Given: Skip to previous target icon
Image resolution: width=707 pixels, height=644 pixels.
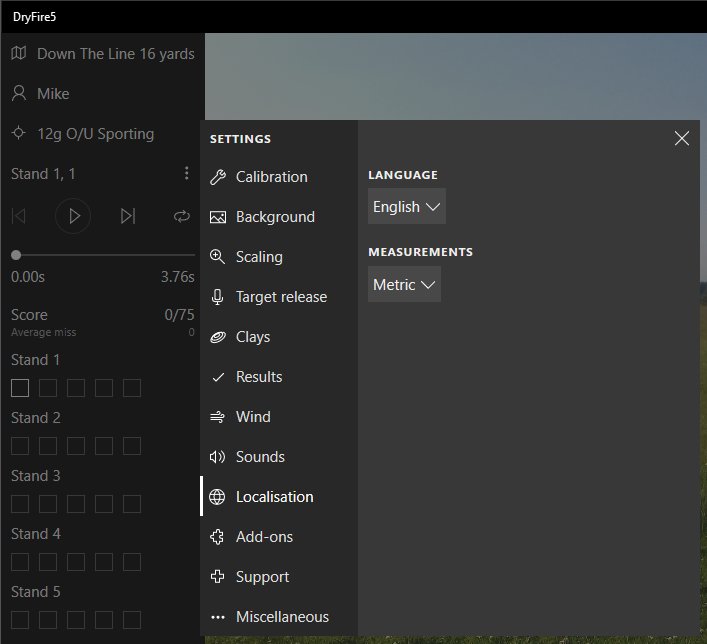Looking at the screenshot, I should [18, 216].
